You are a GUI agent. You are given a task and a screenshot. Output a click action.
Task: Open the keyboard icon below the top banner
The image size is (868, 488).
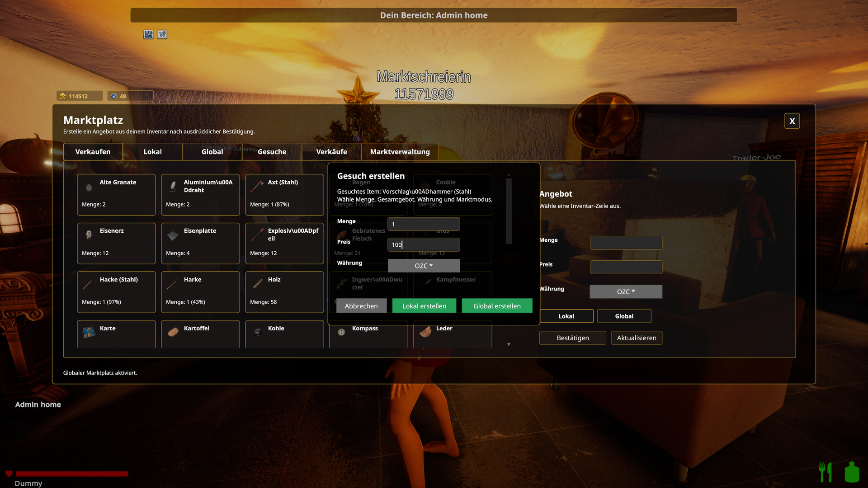tap(148, 34)
